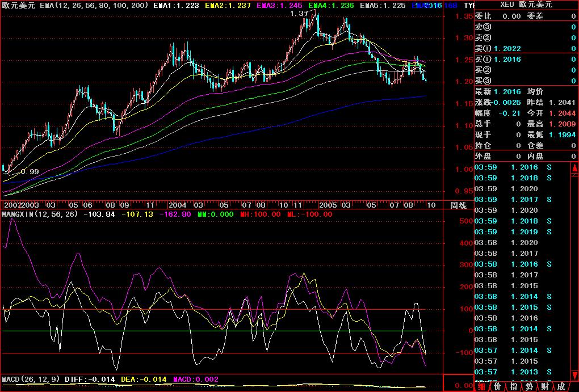Click the magenta -162.80 indicator value
The image size is (579, 392).
175,214
